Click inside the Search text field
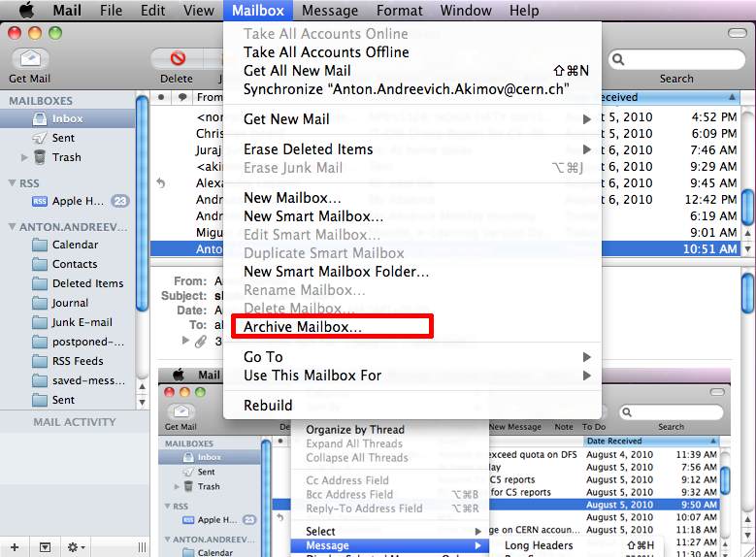This screenshot has width=756, height=557. tap(679, 60)
